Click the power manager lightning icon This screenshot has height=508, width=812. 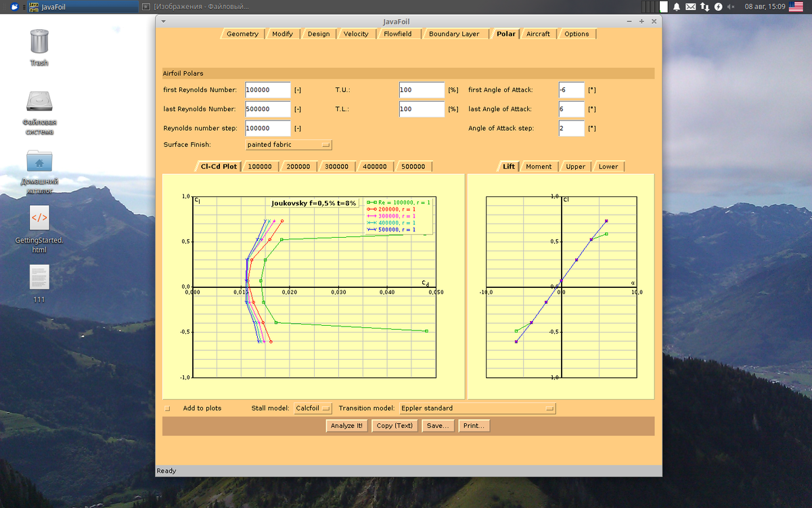pyautogui.click(x=719, y=7)
